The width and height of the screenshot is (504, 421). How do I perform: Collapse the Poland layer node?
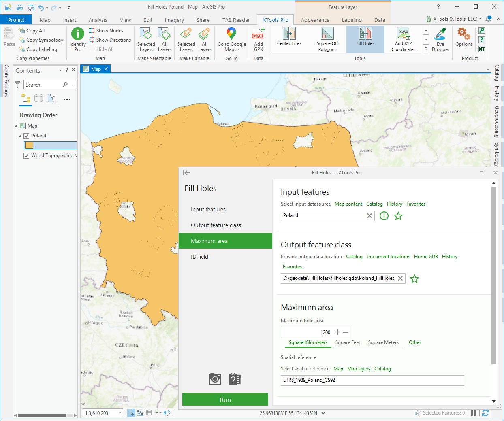pyautogui.click(x=20, y=136)
